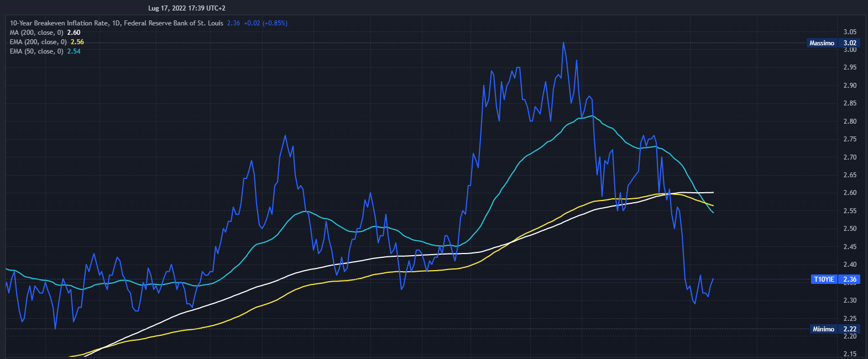
Task: Click the blue 2.36 last value in legend
Action: [x=233, y=23]
